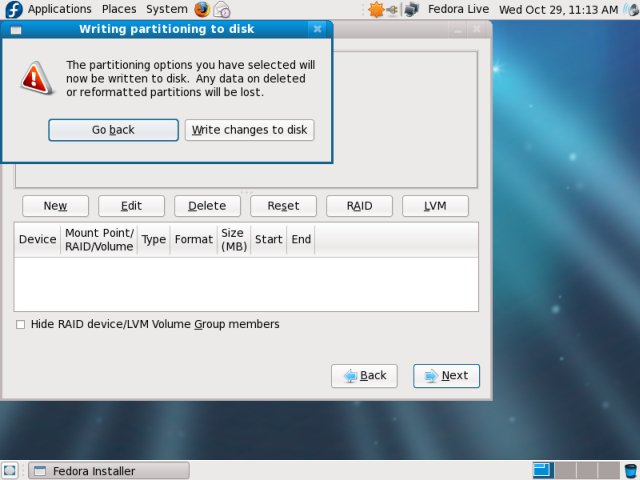Open the Applications menu
Image resolution: width=640 pixels, height=480 pixels.
point(60,9)
